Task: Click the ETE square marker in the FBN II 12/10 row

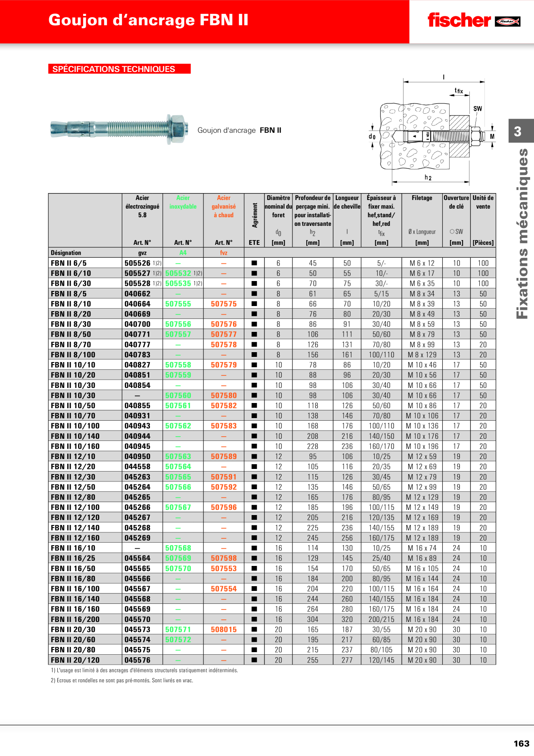Action: pos(254,456)
